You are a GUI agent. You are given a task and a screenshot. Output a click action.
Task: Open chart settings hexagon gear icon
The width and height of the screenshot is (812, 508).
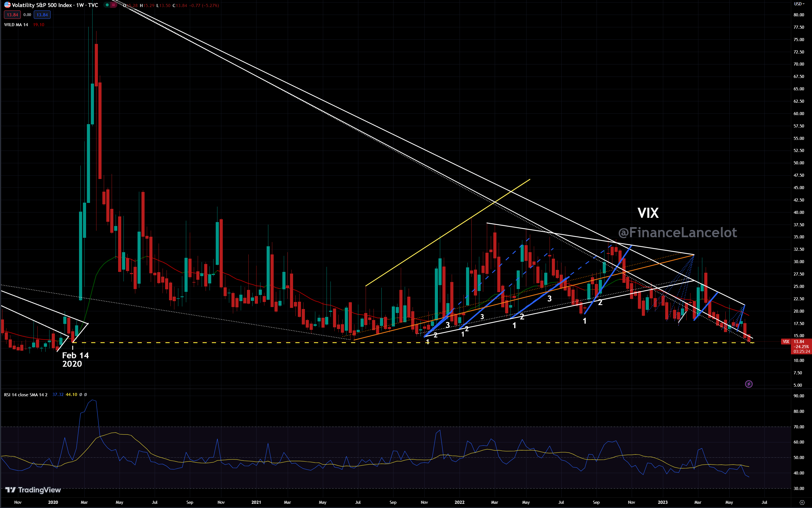pos(802,503)
